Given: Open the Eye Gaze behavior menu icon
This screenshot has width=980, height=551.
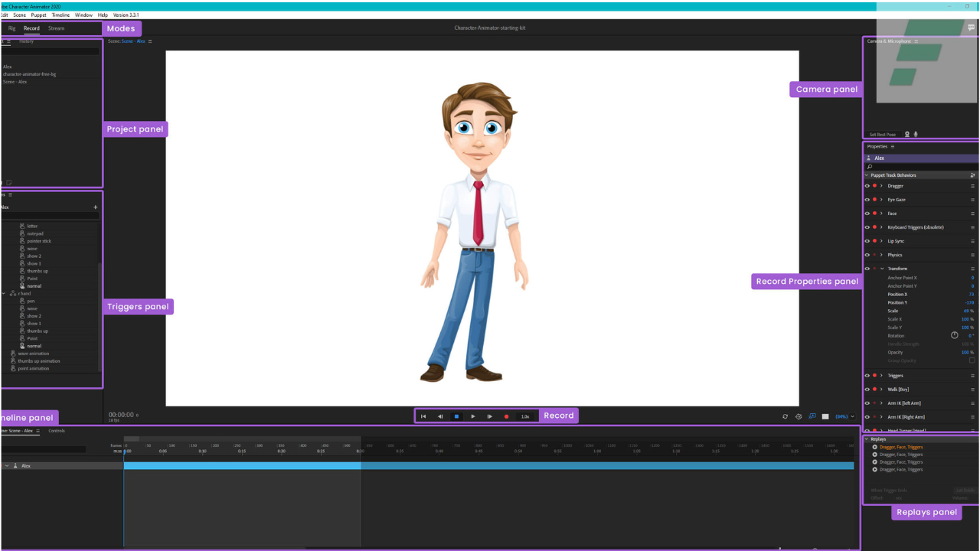Looking at the screenshot, I should coord(973,200).
